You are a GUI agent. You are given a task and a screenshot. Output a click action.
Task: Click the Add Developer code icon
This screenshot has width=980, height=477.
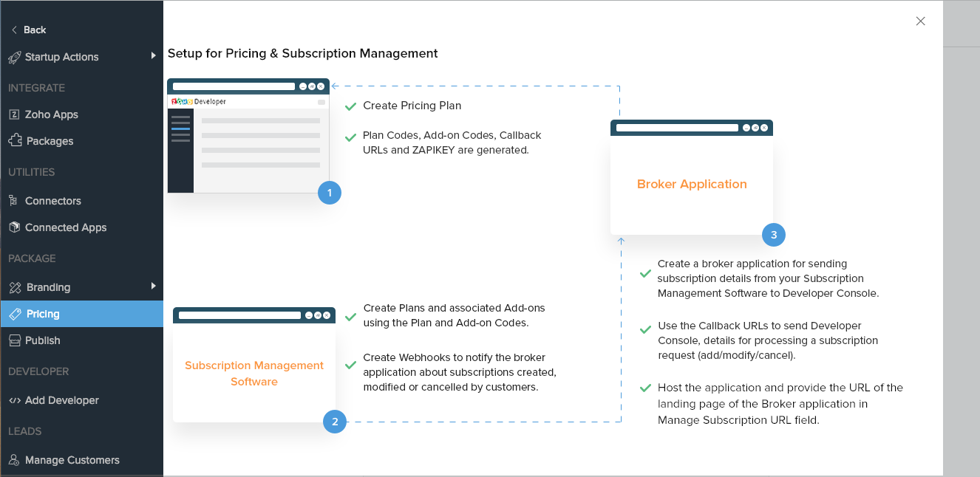tap(14, 400)
